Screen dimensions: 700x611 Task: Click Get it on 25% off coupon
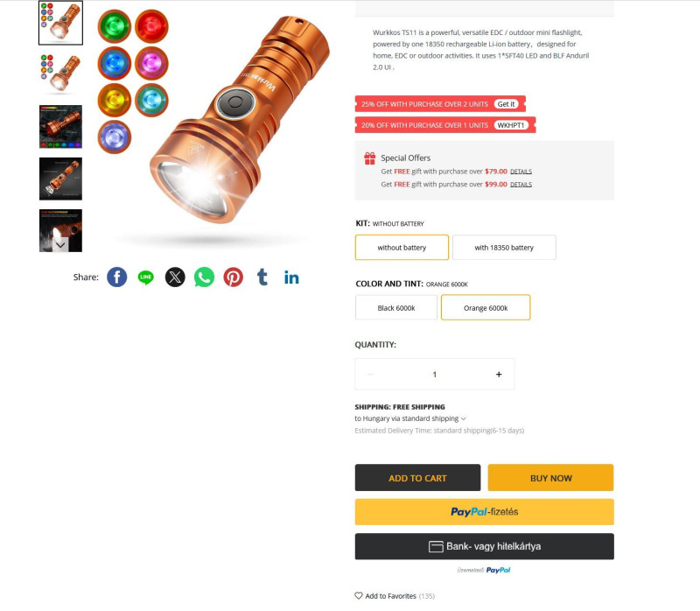[506, 104]
